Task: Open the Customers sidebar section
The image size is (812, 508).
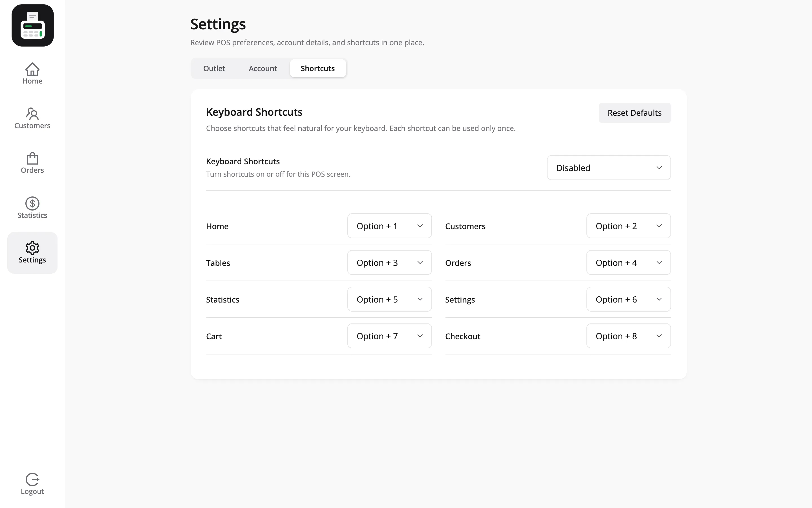Action: pyautogui.click(x=32, y=118)
